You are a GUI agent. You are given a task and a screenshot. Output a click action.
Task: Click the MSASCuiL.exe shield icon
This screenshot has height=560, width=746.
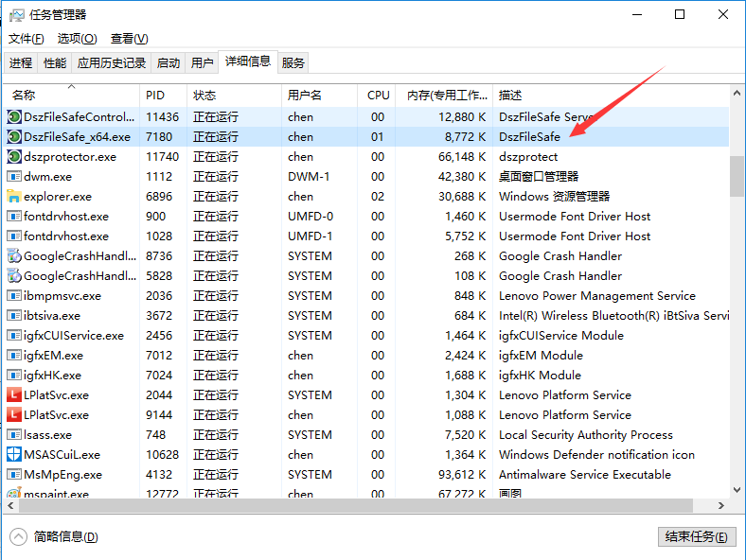pyautogui.click(x=14, y=455)
